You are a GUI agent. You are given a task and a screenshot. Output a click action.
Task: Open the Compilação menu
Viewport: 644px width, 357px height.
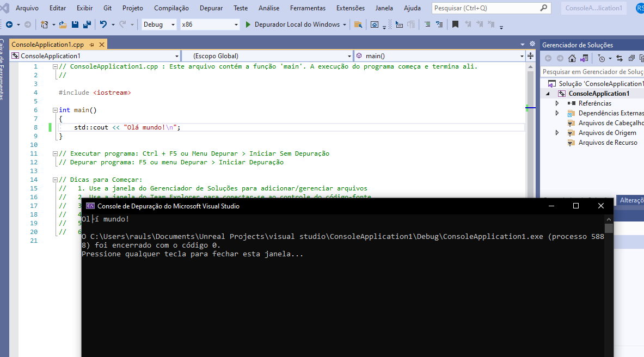171,8
